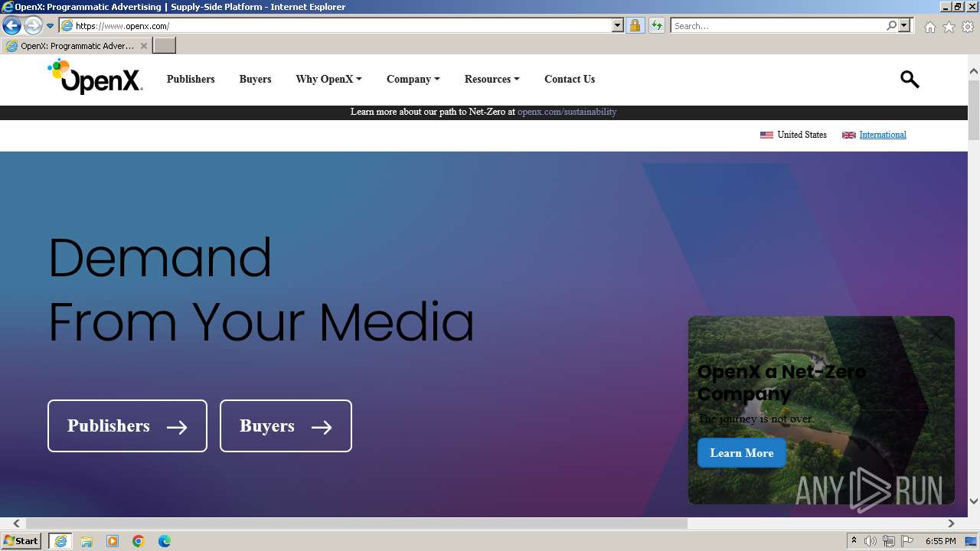
Task: Close the OpenX browser tab
Action: point(143,46)
